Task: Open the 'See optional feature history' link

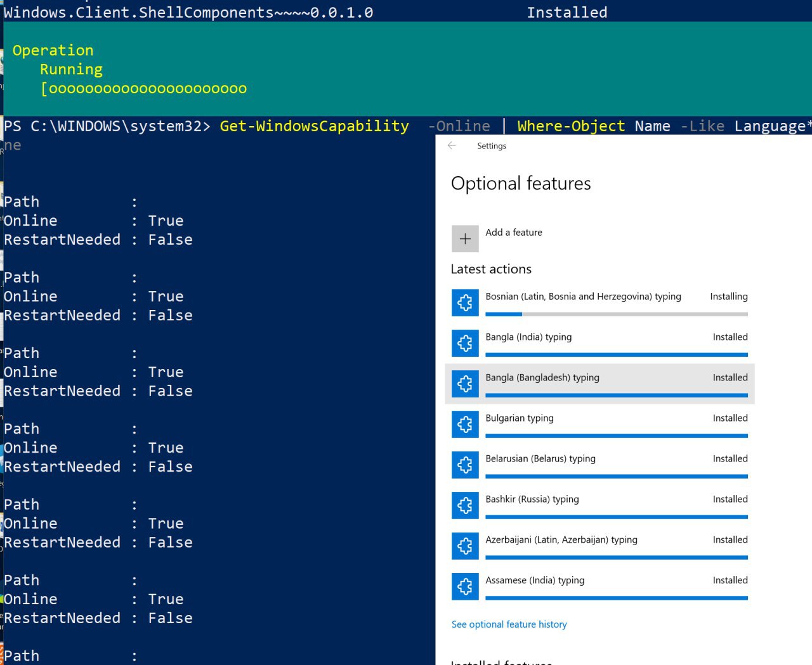Action: point(509,624)
